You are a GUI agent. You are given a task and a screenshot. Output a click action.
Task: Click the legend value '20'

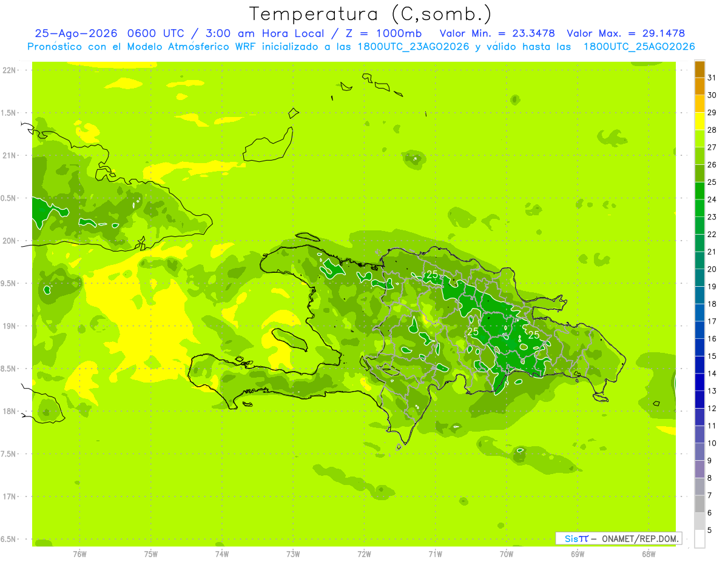pyautogui.click(x=712, y=269)
